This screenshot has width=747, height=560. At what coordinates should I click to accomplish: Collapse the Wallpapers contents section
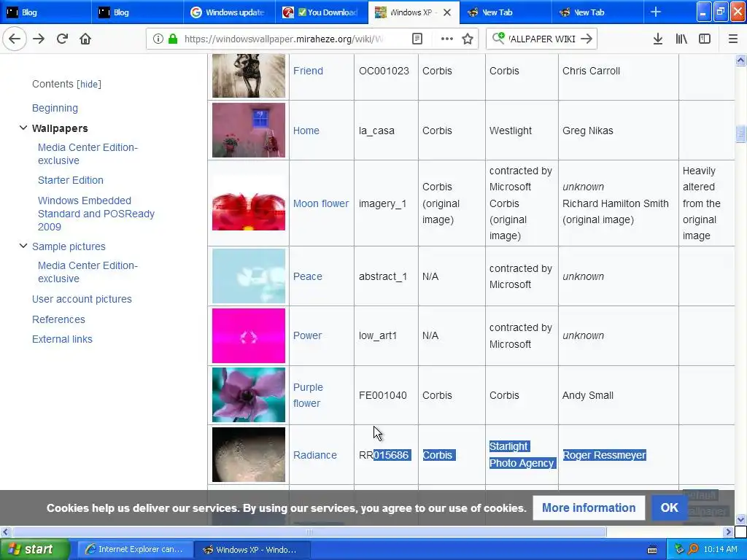coord(23,128)
